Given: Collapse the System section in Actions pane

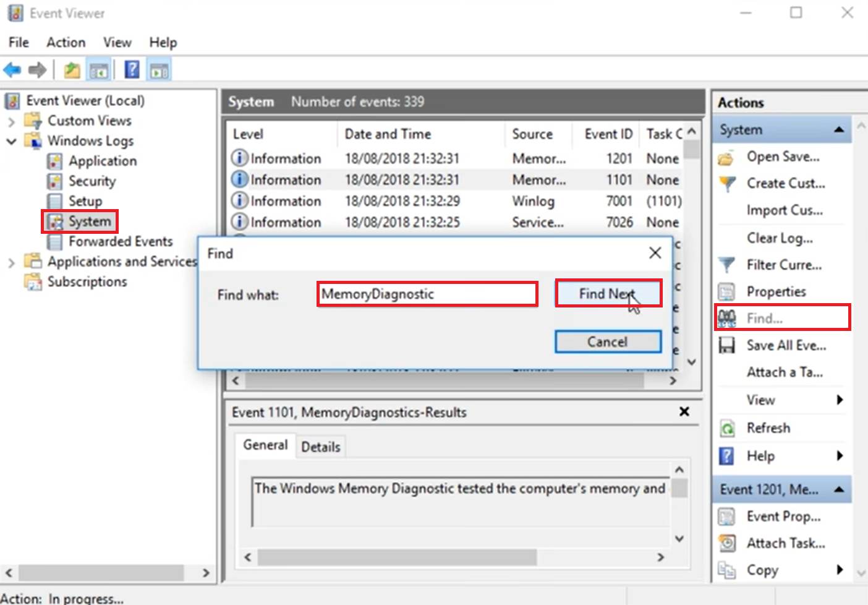Looking at the screenshot, I should pyautogui.click(x=839, y=129).
